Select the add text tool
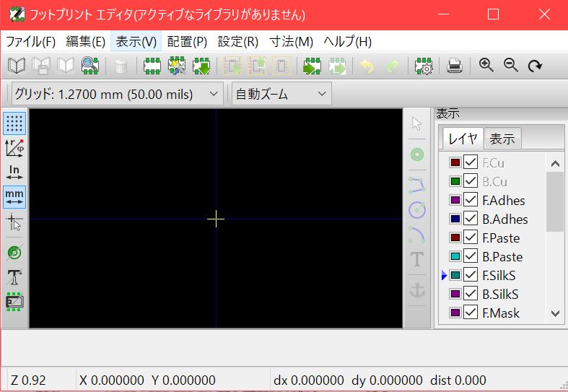The height and width of the screenshot is (392, 568). tap(417, 259)
